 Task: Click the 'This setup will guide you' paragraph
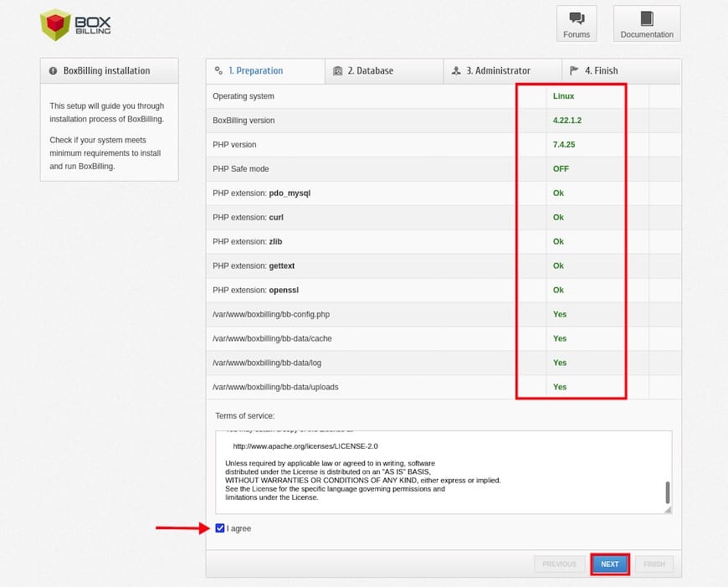107,112
